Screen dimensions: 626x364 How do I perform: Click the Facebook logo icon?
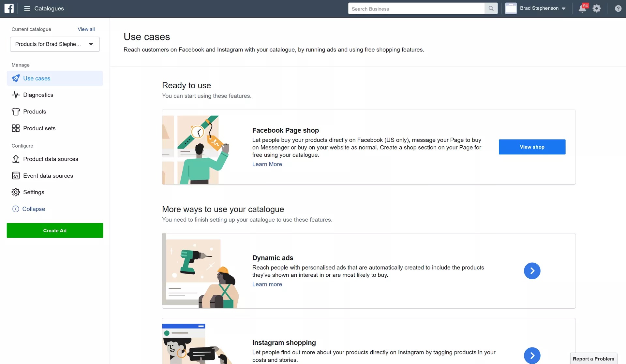[9, 8]
